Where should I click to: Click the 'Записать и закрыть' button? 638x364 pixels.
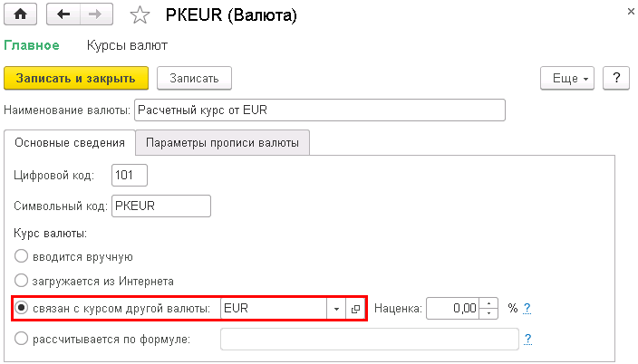click(75, 78)
